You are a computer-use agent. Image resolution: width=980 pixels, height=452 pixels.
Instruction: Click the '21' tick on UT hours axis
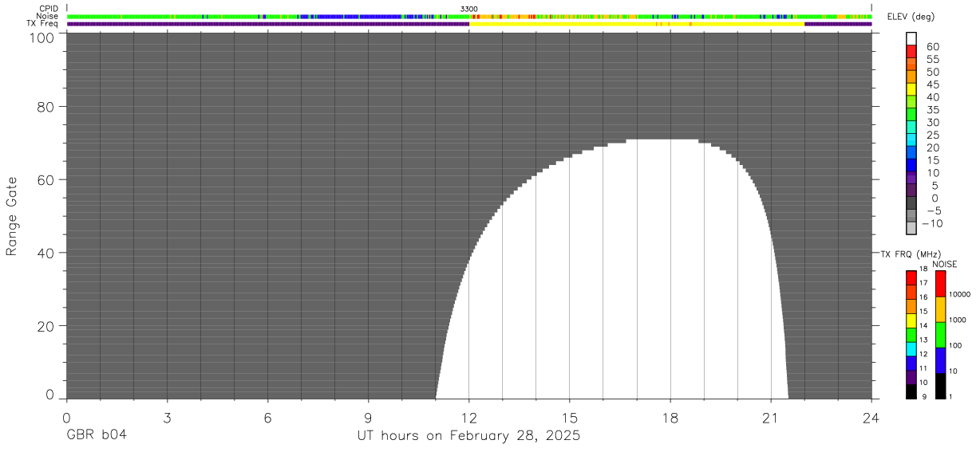click(x=771, y=417)
